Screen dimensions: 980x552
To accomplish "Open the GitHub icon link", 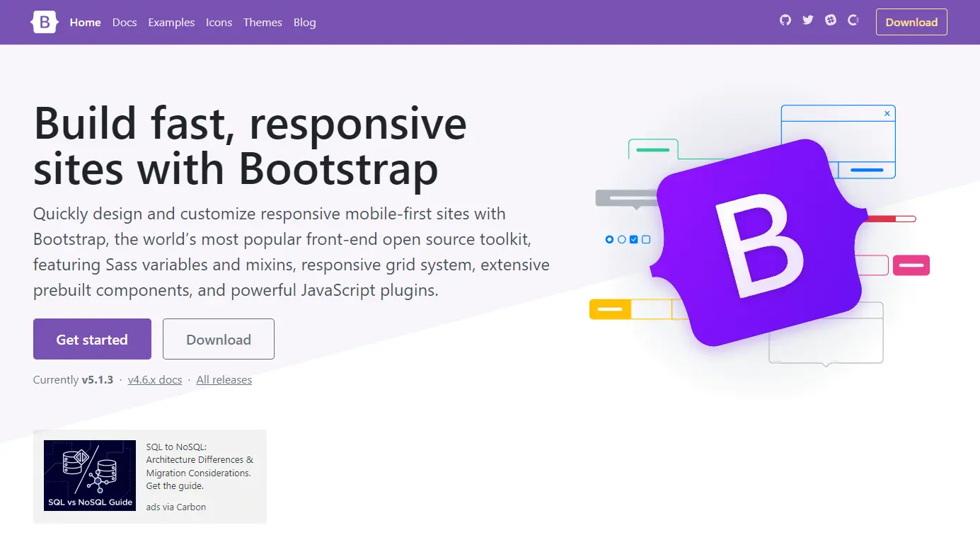I will 785,21.
